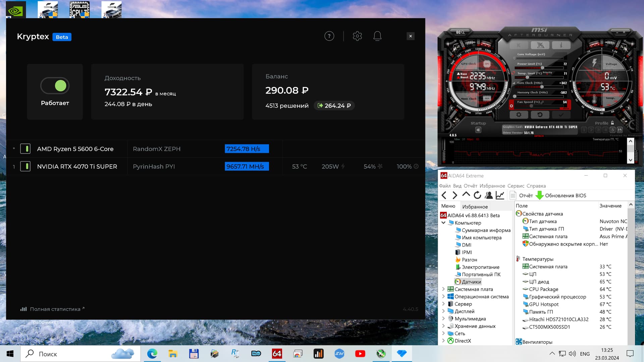
Task: Open Справка menu in AIDA64
Action: coord(536,186)
